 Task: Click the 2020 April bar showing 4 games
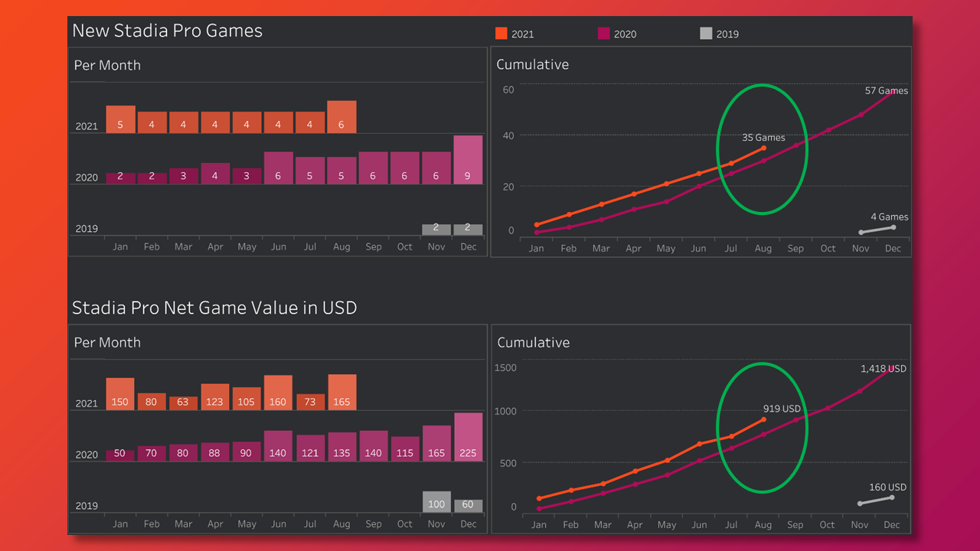coord(215,174)
